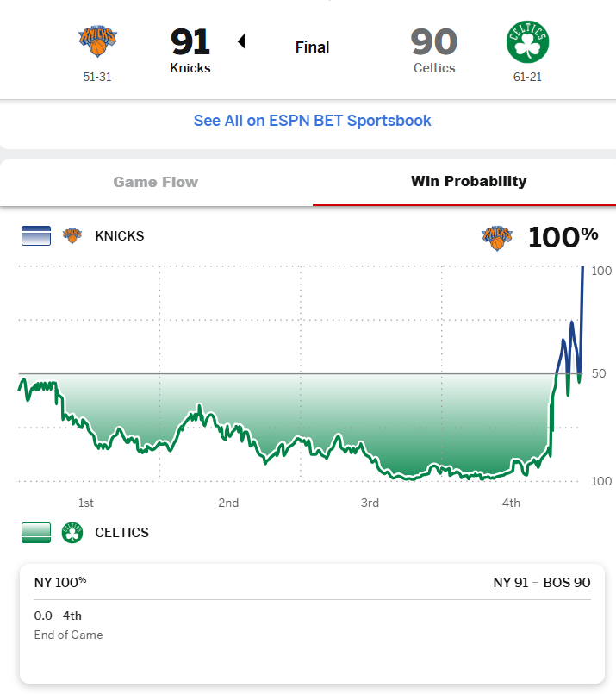The image size is (616, 694).
Task: Click the Celtics team name under score
Action: tap(434, 68)
